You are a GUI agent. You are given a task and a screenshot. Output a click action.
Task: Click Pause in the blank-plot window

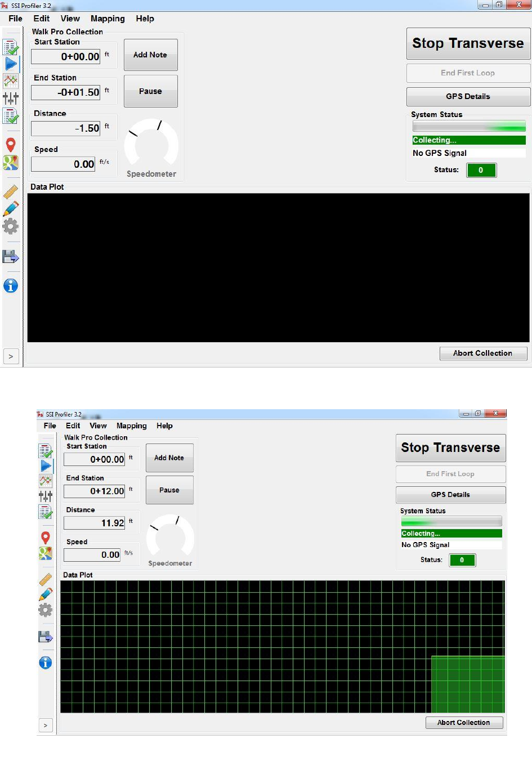pos(150,91)
